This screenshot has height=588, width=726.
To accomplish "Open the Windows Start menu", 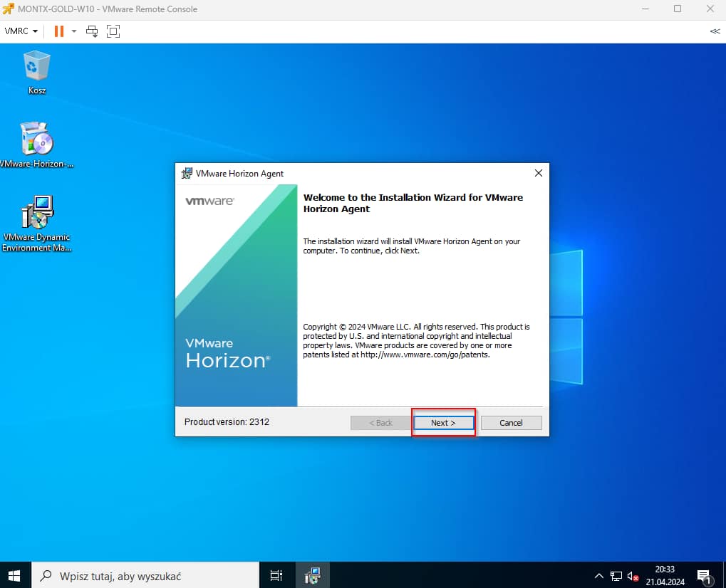I will (x=14, y=575).
